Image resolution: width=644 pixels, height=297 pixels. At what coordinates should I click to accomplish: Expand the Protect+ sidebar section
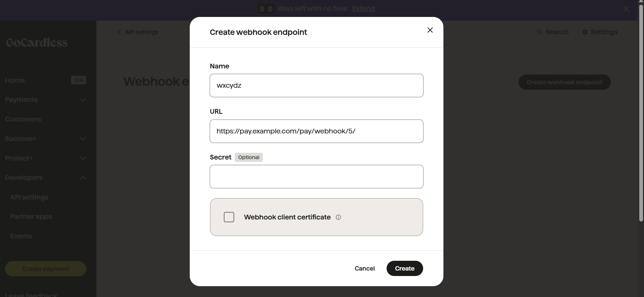click(x=83, y=158)
